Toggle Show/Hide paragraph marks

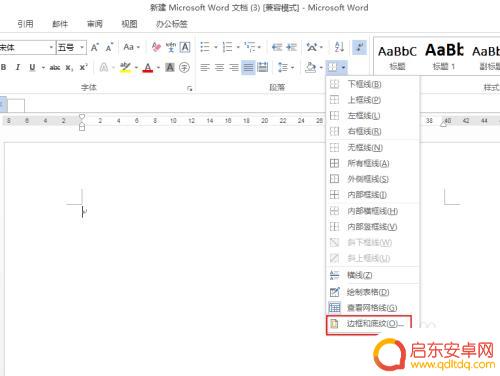360,47
